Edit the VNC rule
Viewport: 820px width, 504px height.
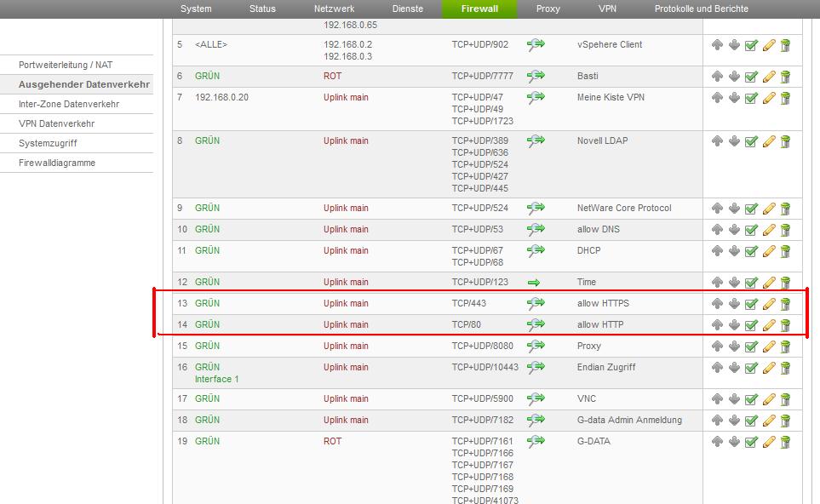[x=768, y=399]
